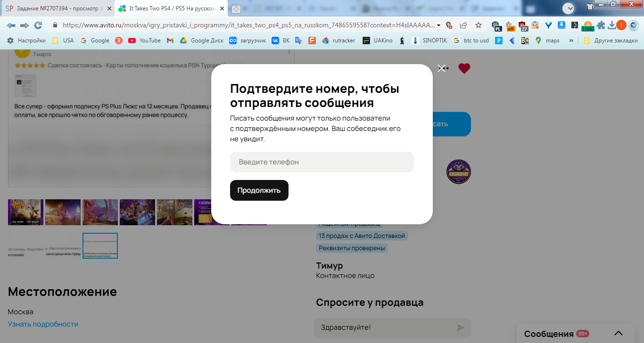Select the highlighted review screenshot thumbnail

100,245
